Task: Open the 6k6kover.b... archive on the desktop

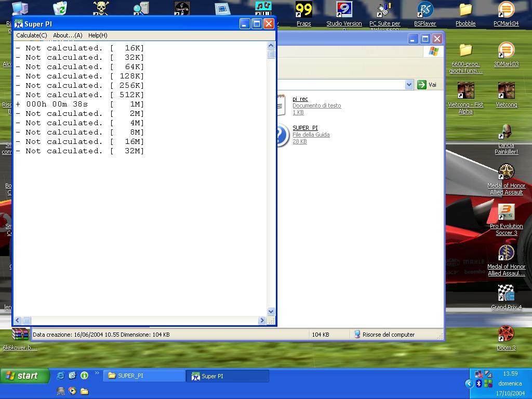Action: 20,339
